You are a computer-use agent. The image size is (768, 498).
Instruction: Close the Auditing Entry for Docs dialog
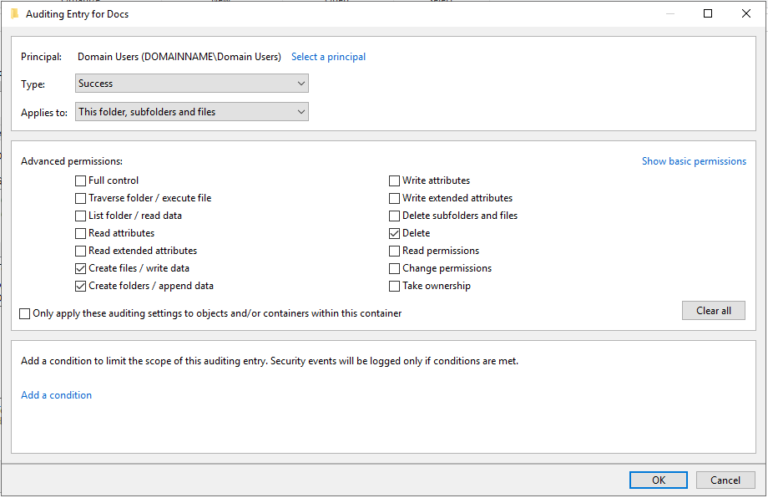746,14
